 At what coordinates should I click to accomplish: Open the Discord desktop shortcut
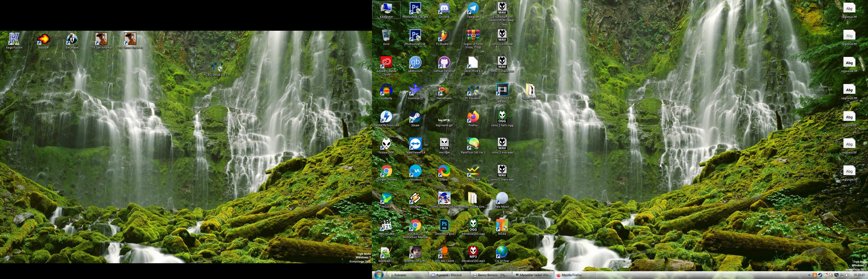click(x=444, y=10)
